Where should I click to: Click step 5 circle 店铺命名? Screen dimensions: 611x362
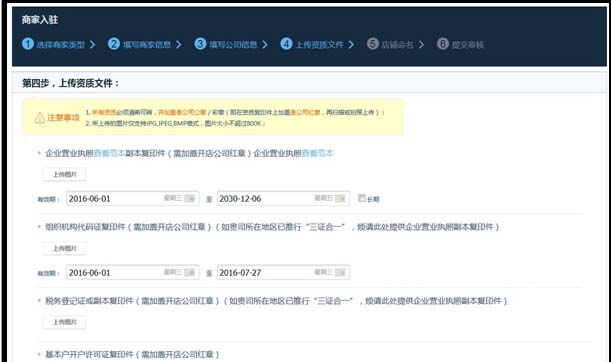tap(373, 44)
